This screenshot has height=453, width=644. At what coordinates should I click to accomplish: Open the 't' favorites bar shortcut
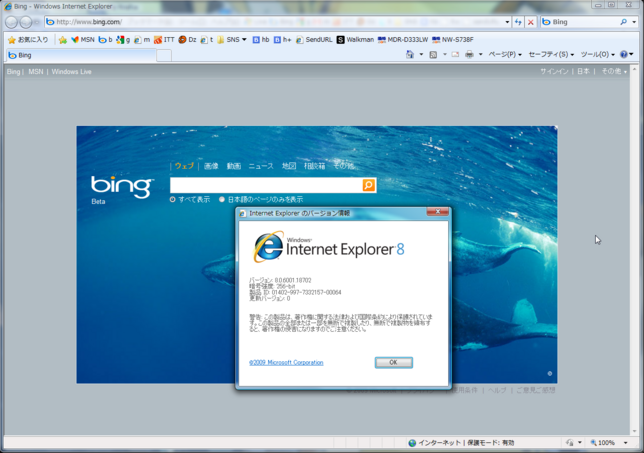[207, 40]
